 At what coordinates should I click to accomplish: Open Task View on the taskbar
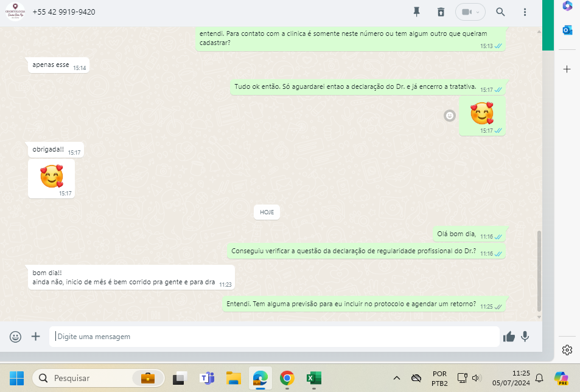coord(180,378)
